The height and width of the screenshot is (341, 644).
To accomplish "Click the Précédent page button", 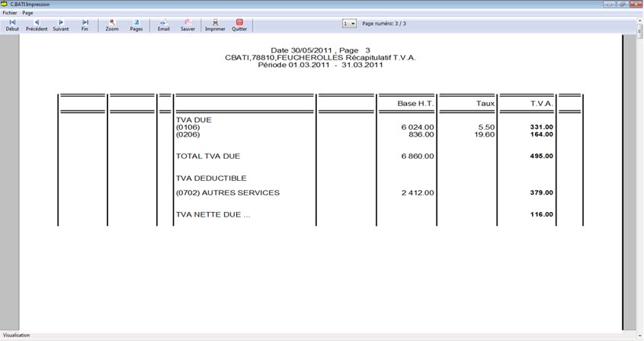I will click(37, 25).
